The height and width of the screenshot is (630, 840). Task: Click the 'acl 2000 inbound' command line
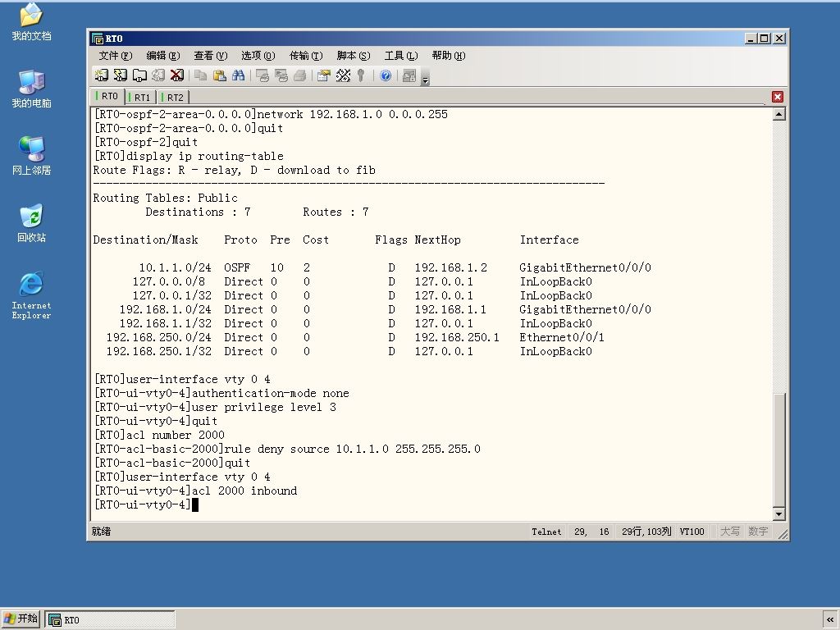195,491
